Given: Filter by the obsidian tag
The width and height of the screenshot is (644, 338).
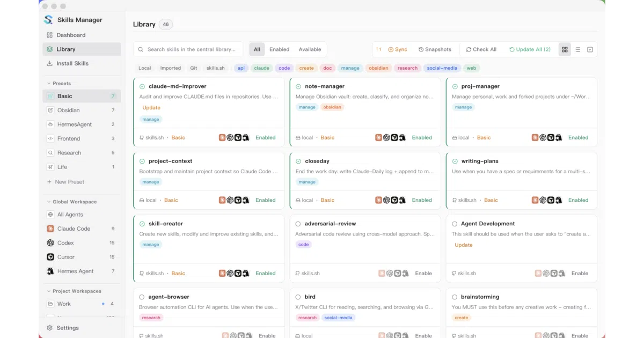Looking at the screenshot, I should (x=378, y=68).
